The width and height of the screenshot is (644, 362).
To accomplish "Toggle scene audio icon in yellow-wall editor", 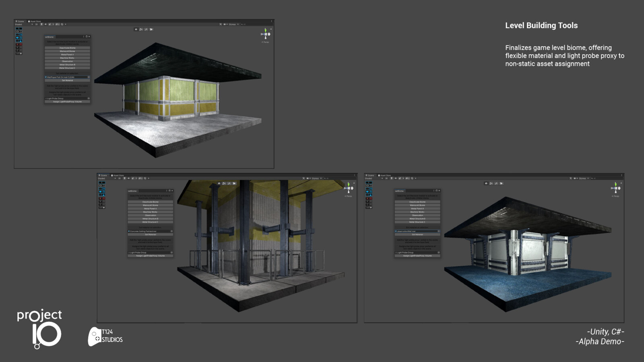I will coord(45,24).
